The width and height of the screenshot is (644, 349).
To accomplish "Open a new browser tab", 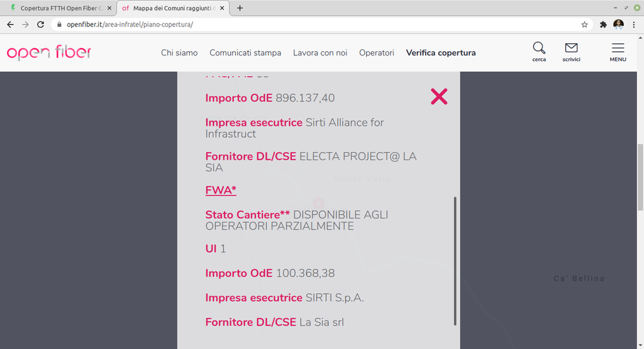I will (x=240, y=8).
